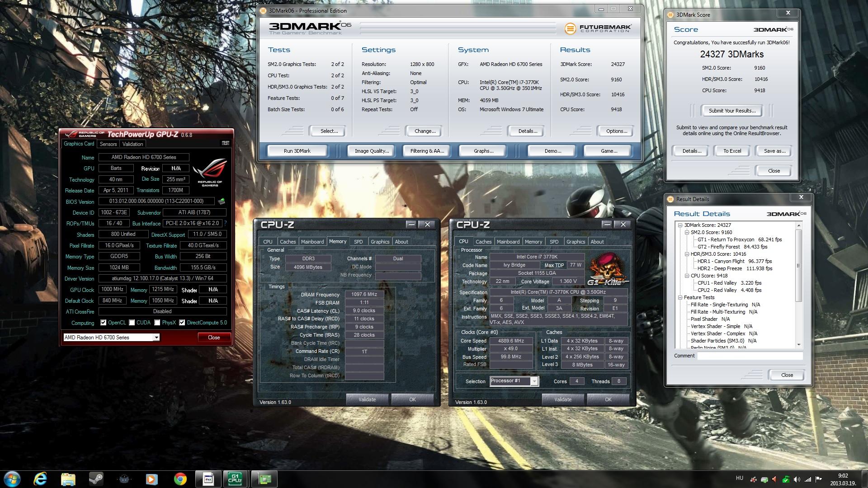This screenshot has width=868, height=488.
Task: Click the dark alien-like taskbar icon
Action: (124, 479)
